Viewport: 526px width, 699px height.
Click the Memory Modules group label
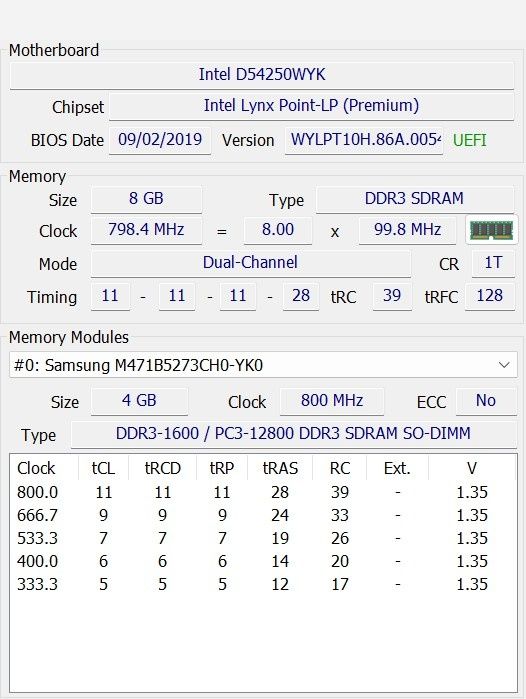69,337
